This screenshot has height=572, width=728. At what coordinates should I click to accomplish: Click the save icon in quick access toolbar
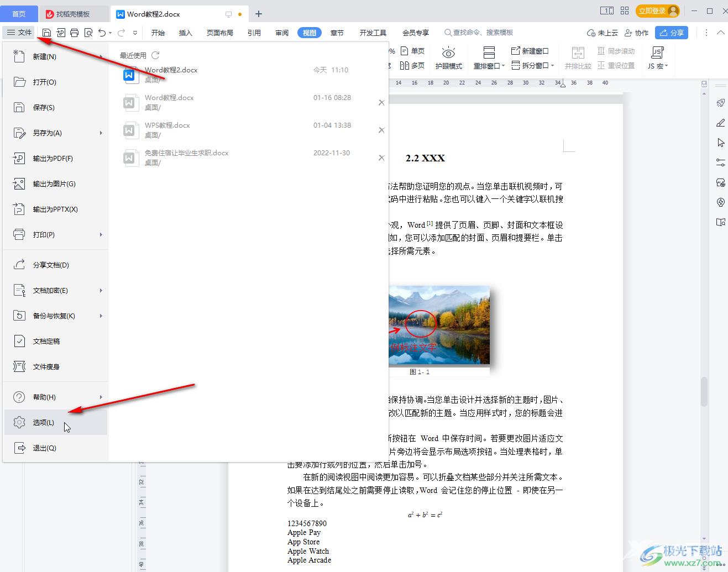(47, 33)
